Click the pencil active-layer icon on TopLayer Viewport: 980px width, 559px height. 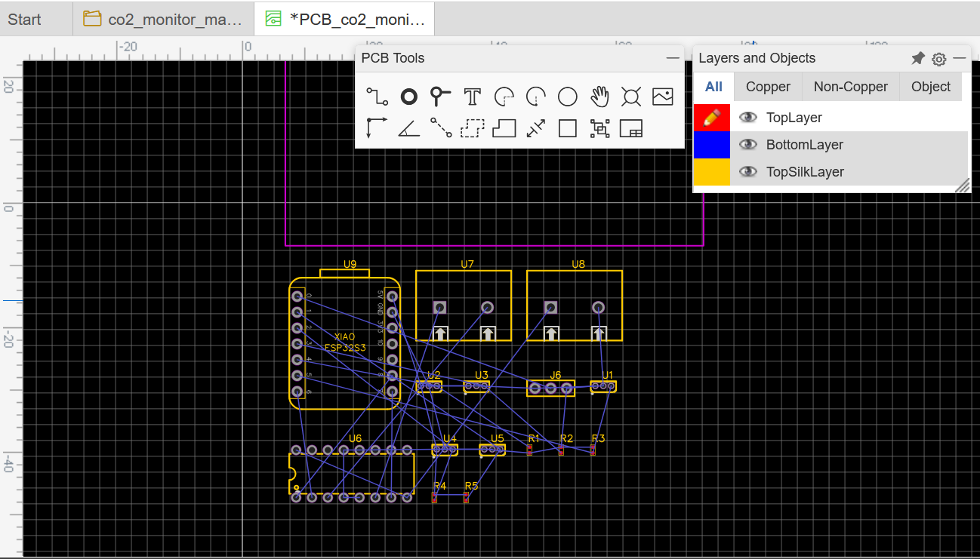(x=712, y=117)
